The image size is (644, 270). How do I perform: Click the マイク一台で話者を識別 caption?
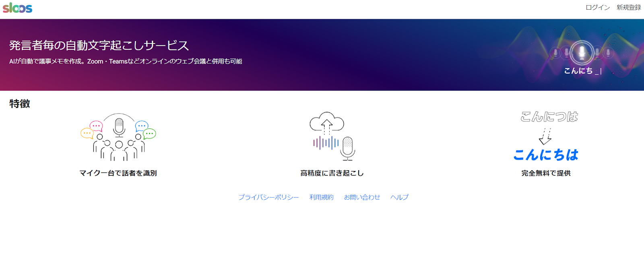click(x=118, y=173)
